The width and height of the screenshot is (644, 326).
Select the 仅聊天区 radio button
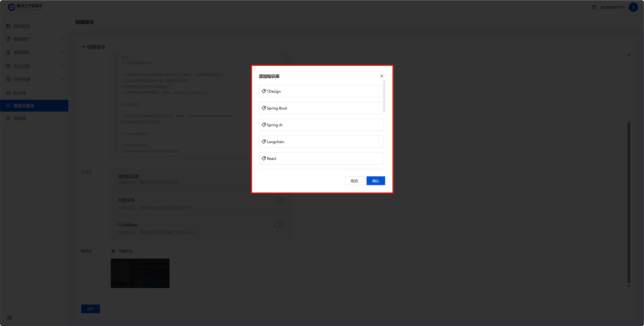pos(113,251)
